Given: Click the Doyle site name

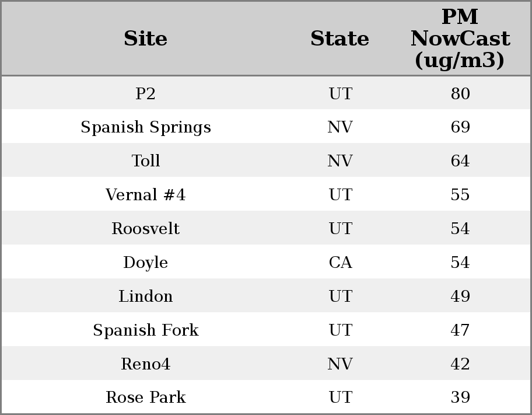Looking at the screenshot, I should pos(145,263).
